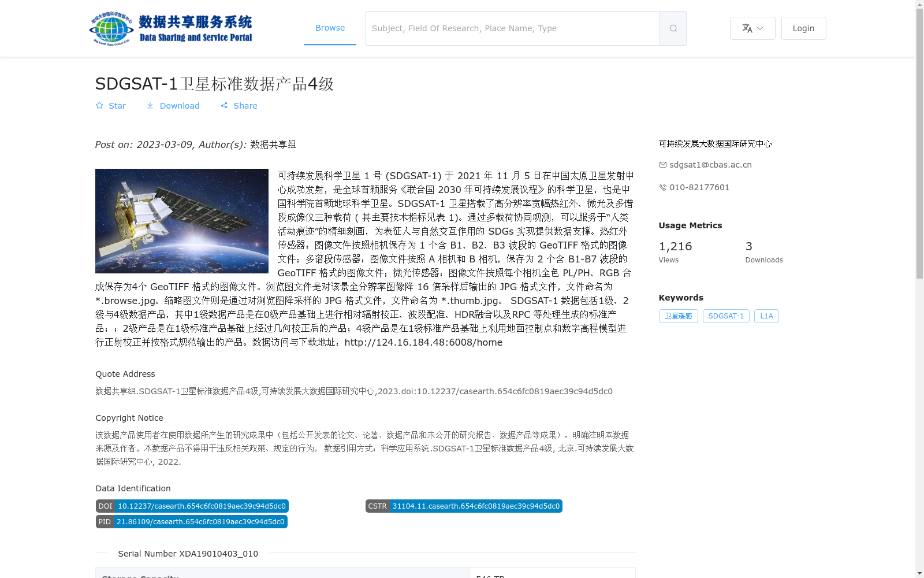The height and width of the screenshot is (578, 924).
Task: Click the CSTR identifier badge
Action: click(464, 506)
